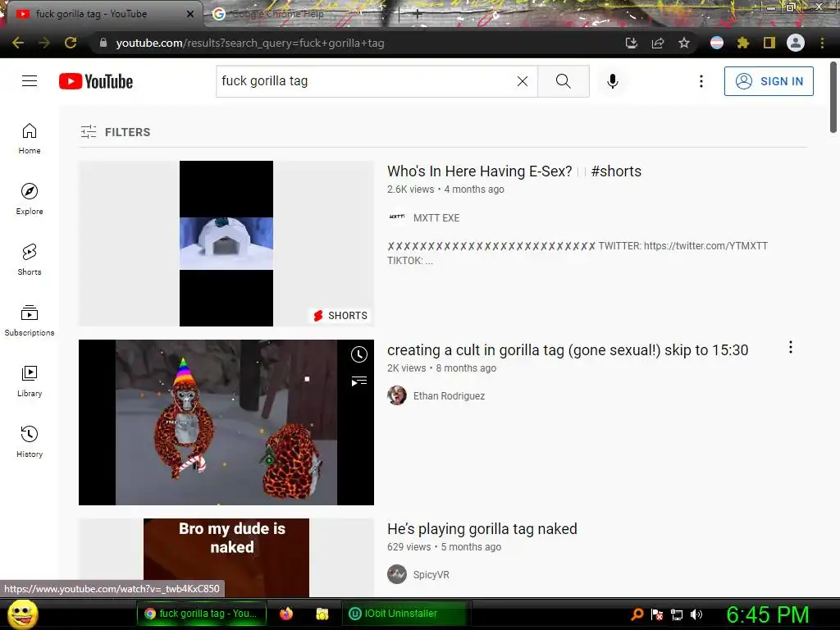The height and width of the screenshot is (630, 840).
Task: Open Subscriptions in the sidebar
Action: 30,321
